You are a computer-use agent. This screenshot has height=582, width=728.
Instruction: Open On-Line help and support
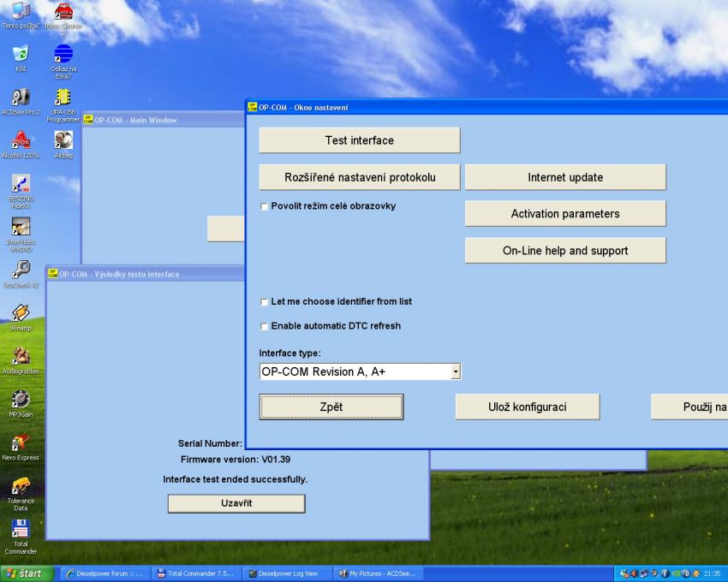(565, 251)
